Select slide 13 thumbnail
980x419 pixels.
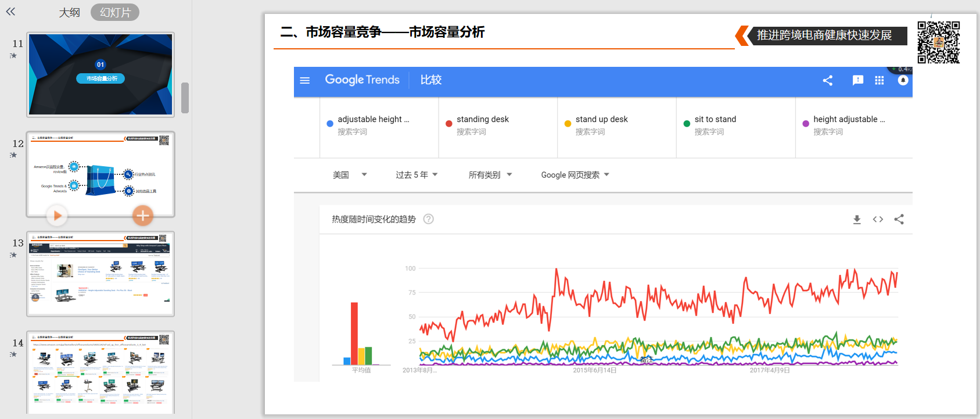pyautogui.click(x=100, y=274)
